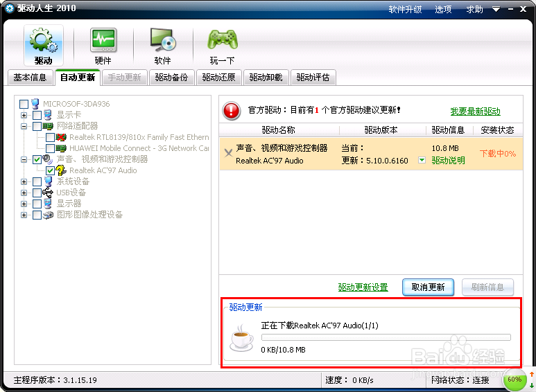Image resolution: width=536 pixels, height=392 pixels.
Task: Open the 选项 options menu
Action: pyautogui.click(x=443, y=9)
